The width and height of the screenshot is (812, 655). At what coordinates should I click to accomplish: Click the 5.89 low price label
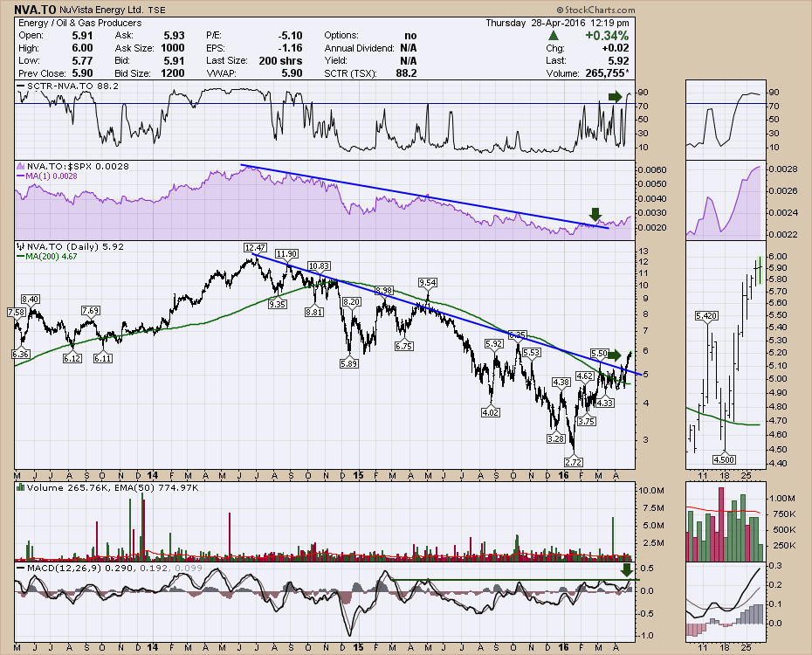point(349,363)
